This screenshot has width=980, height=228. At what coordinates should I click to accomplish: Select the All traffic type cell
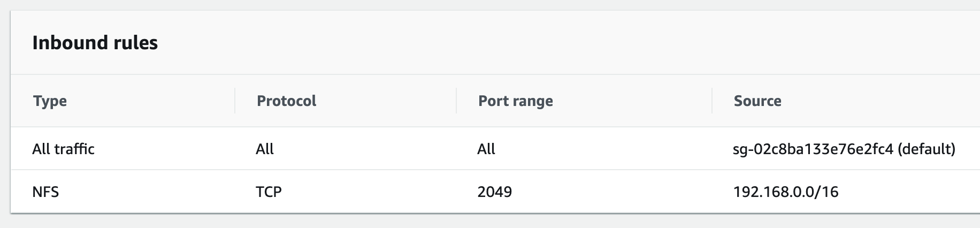click(63, 149)
